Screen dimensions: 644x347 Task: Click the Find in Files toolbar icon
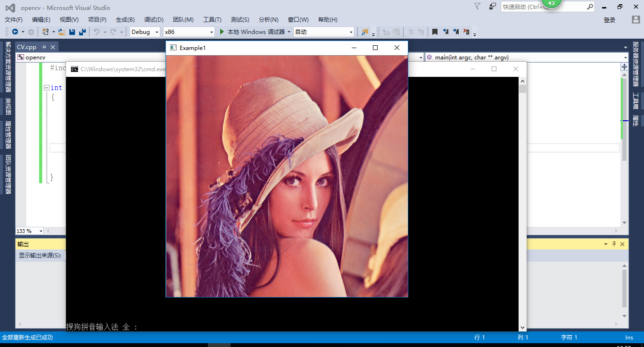[364, 32]
